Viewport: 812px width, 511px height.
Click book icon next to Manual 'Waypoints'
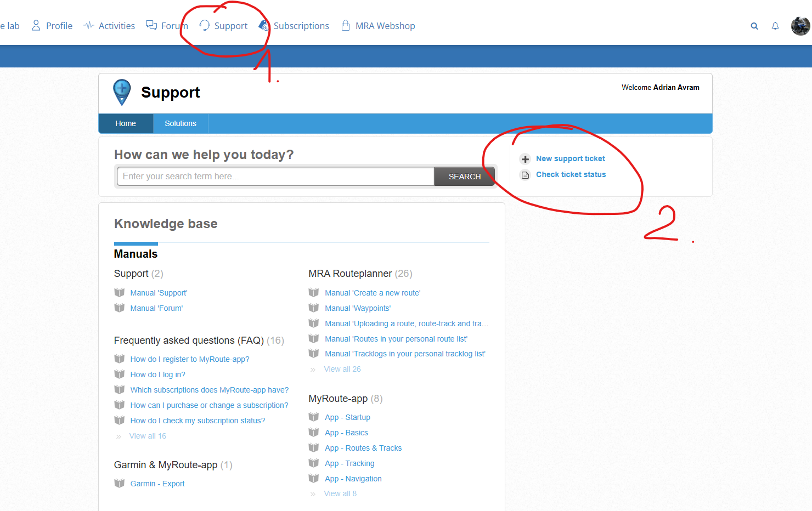[x=314, y=308]
